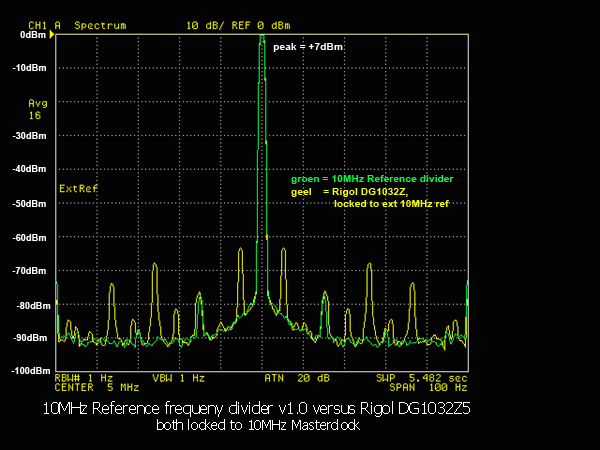The height and width of the screenshot is (450, 600).
Task: Select the yellow reference level marker arrow
Action: point(52,35)
